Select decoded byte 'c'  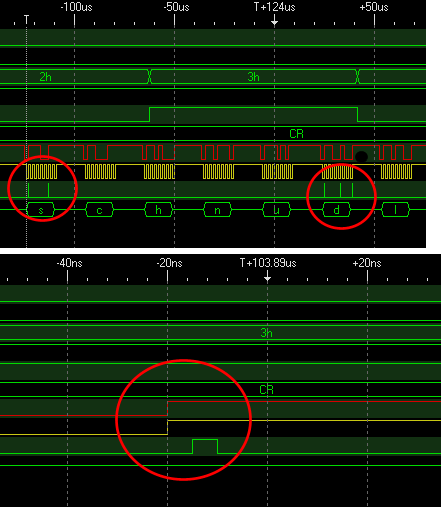99,210
